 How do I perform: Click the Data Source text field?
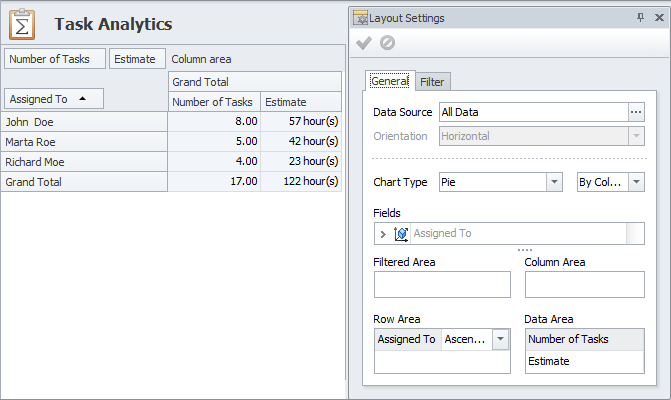pyautogui.click(x=531, y=113)
